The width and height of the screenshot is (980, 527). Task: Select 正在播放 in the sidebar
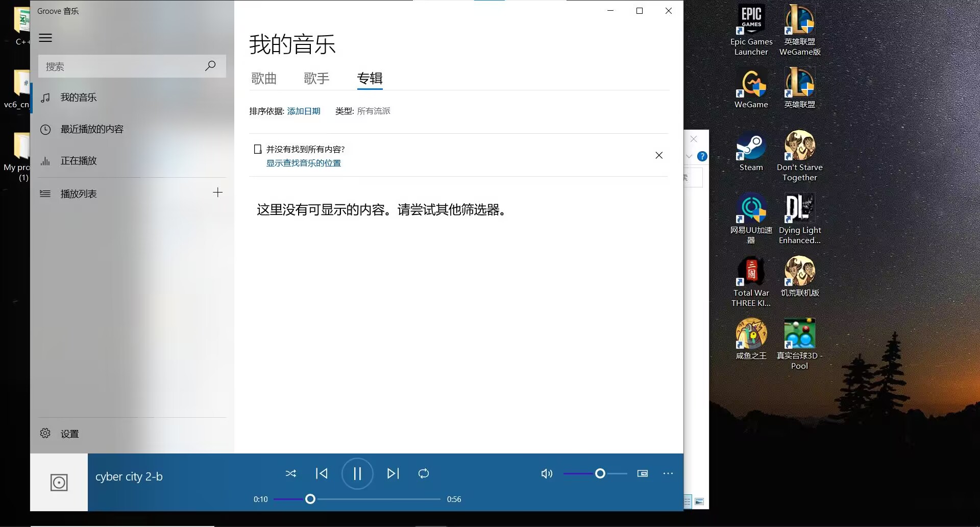coord(79,161)
